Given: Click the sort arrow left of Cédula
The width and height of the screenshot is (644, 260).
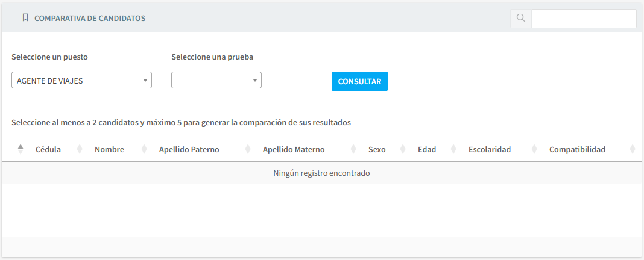Looking at the screenshot, I should (20, 149).
